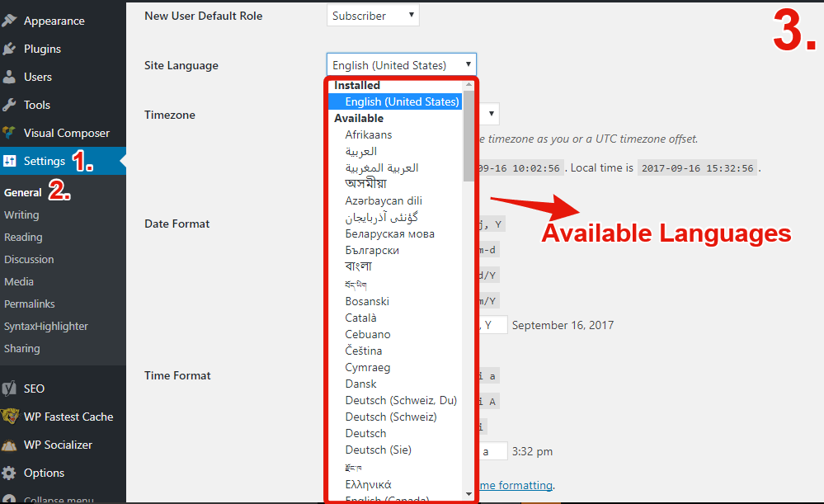This screenshot has height=504, width=824.
Task: Click the Plugins plug icon
Action: [10, 49]
